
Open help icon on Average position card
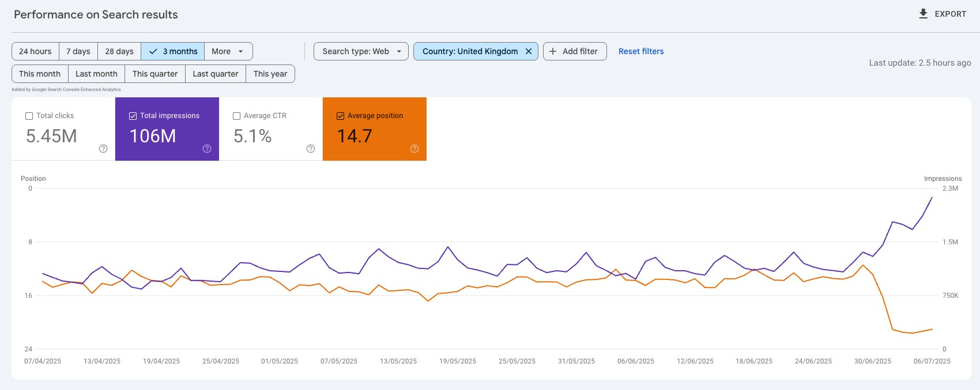(414, 149)
